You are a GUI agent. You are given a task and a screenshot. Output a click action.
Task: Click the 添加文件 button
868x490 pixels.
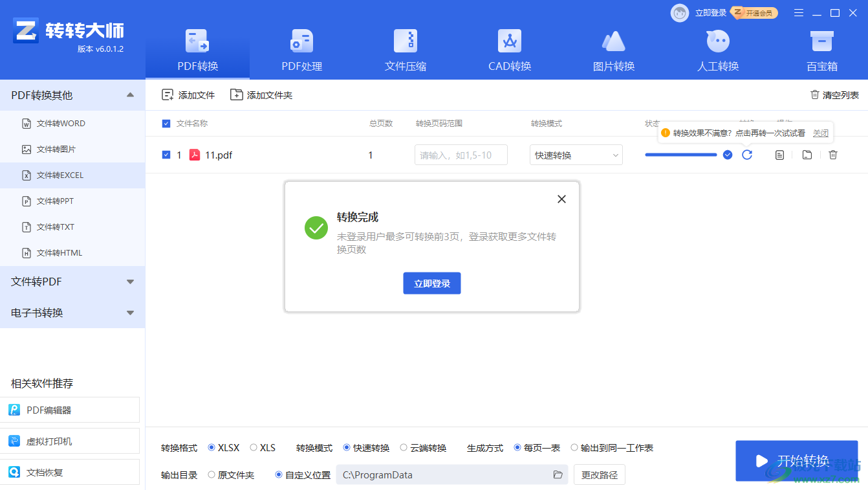(x=188, y=95)
